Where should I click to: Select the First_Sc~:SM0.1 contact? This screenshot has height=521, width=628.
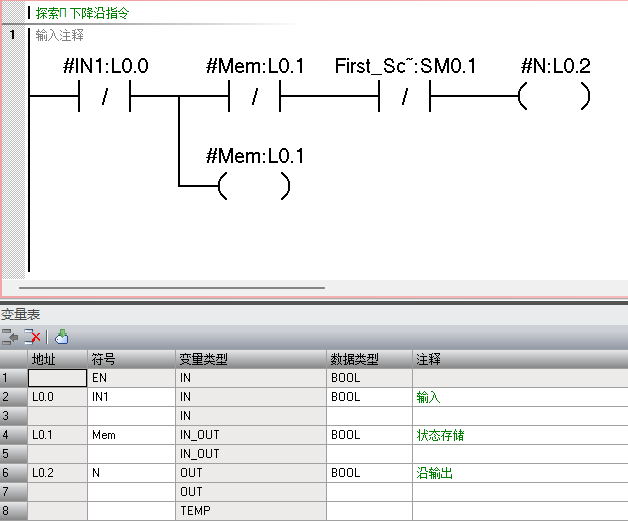pos(405,97)
